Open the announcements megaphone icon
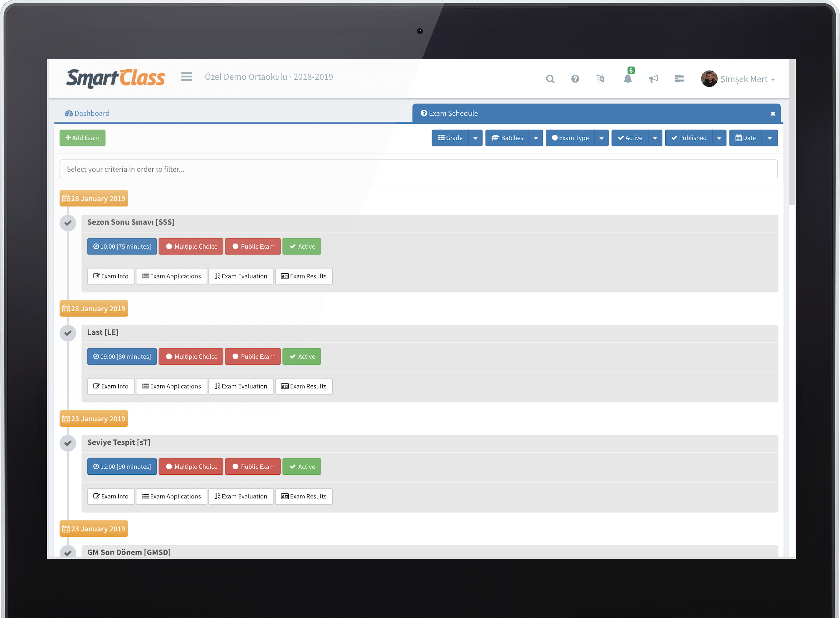Image resolution: width=840 pixels, height=618 pixels. pyautogui.click(x=653, y=79)
